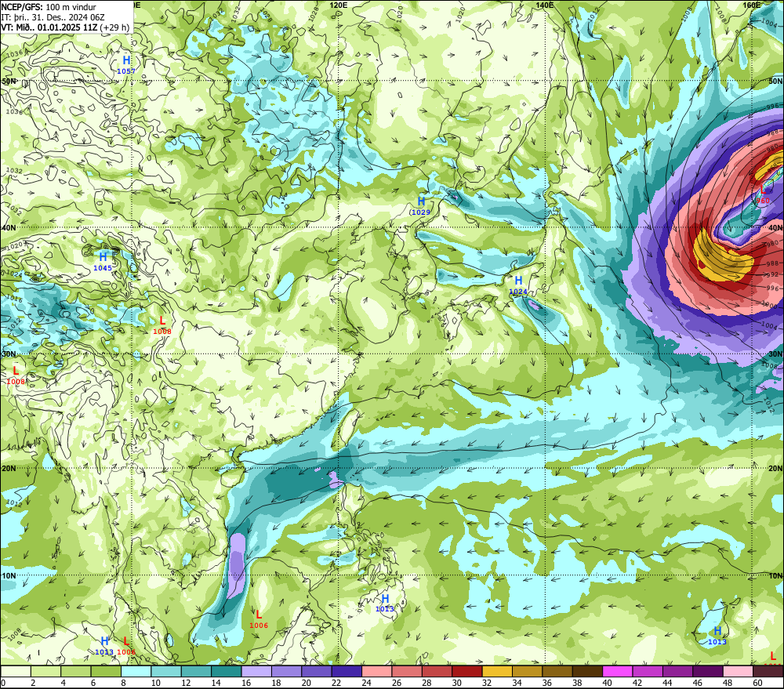Click the L 960 low pressure center
The width and height of the screenshot is (784, 689).
click(x=763, y=195)
